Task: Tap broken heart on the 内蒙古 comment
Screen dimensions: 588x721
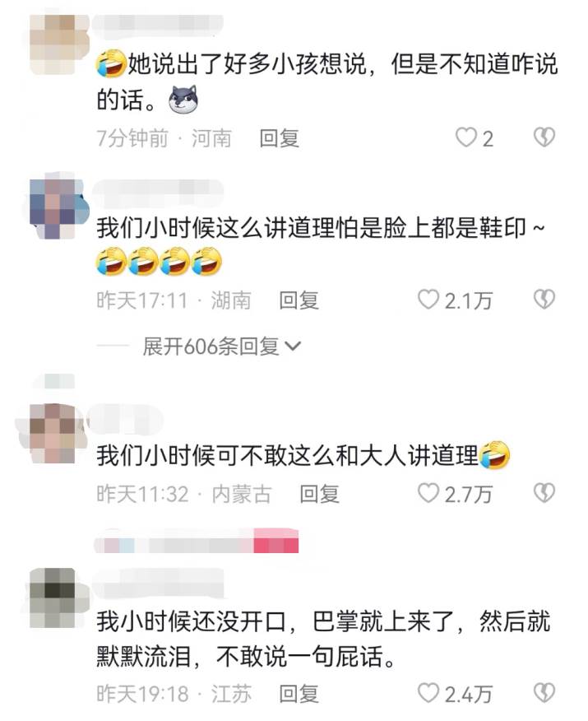Action: (544, 493)
